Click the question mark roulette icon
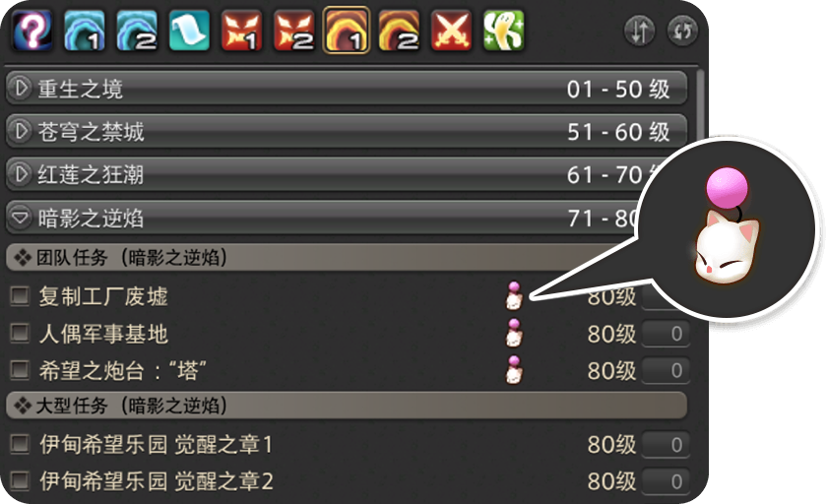The height and width of the screenshot is (504, 827). 32,31
